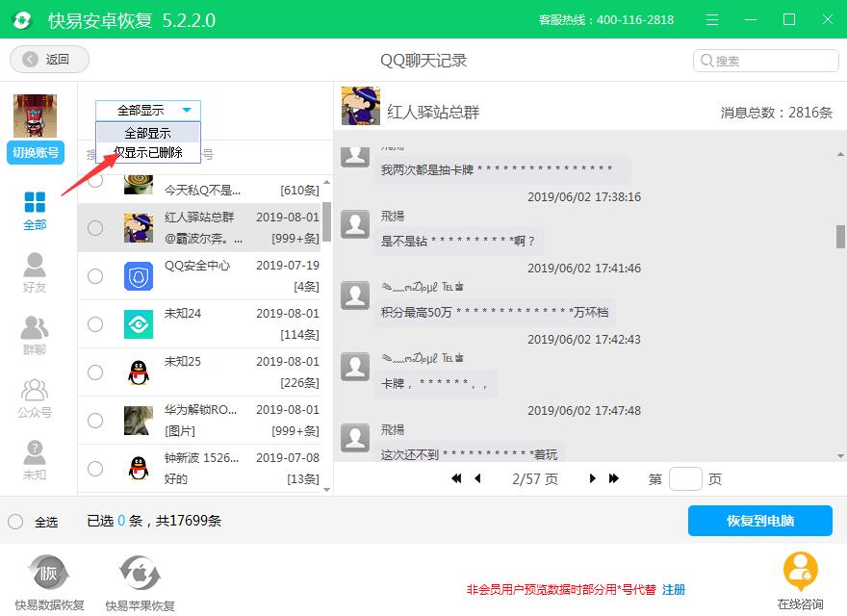Choose 仅显示已删除 option in the dropdown list

148,152
